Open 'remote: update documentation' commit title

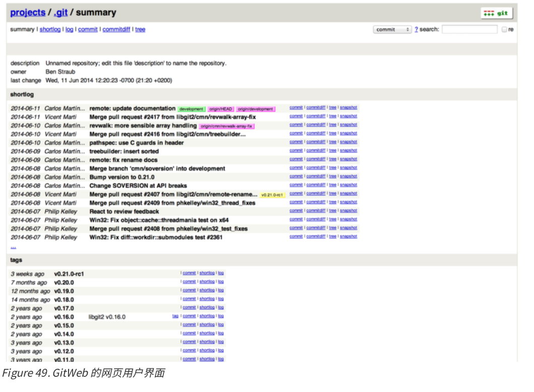click(x=133, y=108)
